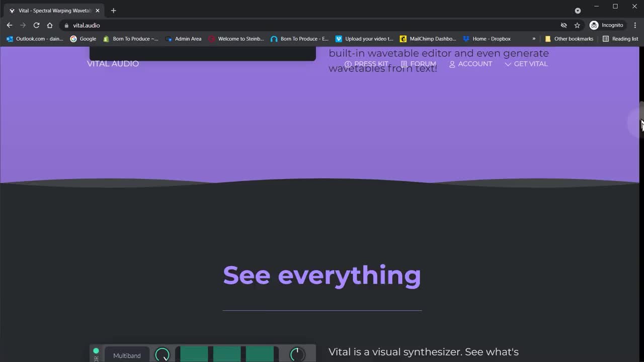
Task: Open the Google bookmark
Action: (84, 39)
